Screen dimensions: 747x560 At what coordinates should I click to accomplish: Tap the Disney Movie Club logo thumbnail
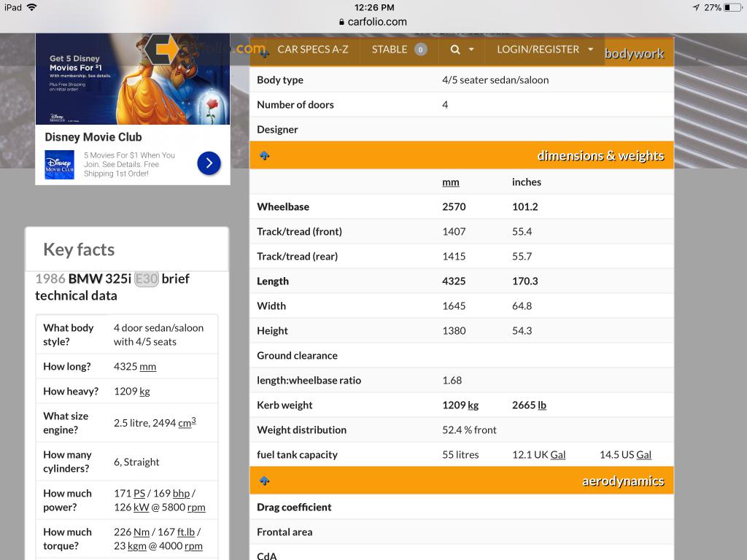[x=60, y=164]
